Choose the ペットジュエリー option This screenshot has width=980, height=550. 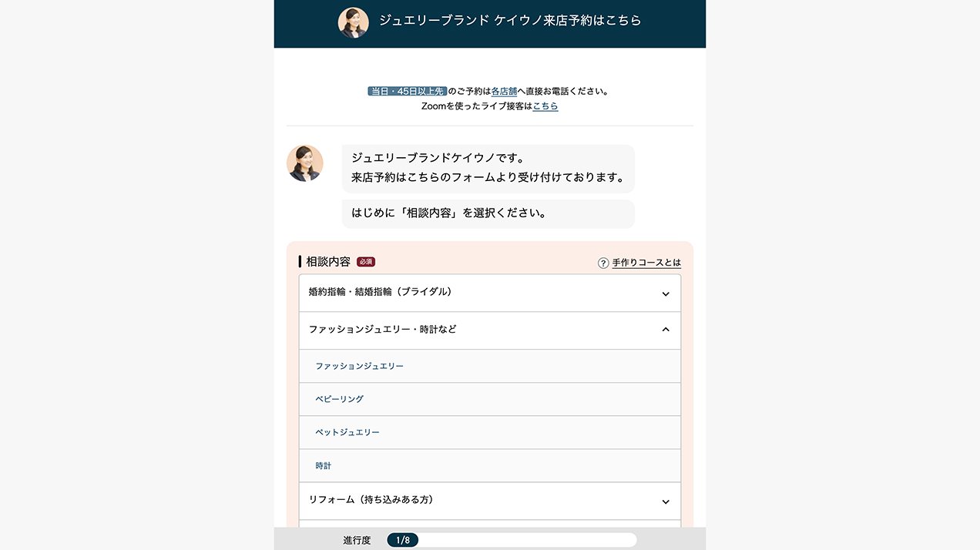(347, 432)
